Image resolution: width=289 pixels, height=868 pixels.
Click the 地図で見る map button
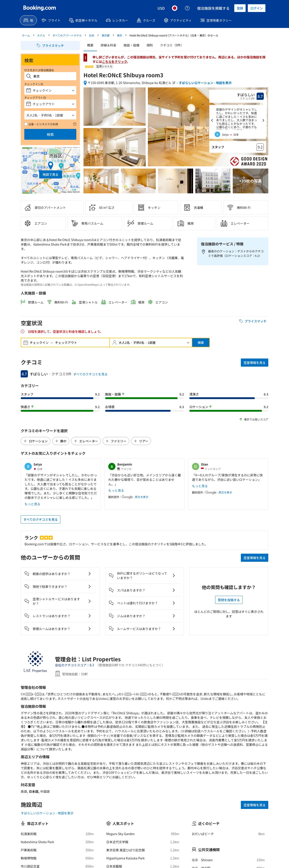click(x=50, y=175)
